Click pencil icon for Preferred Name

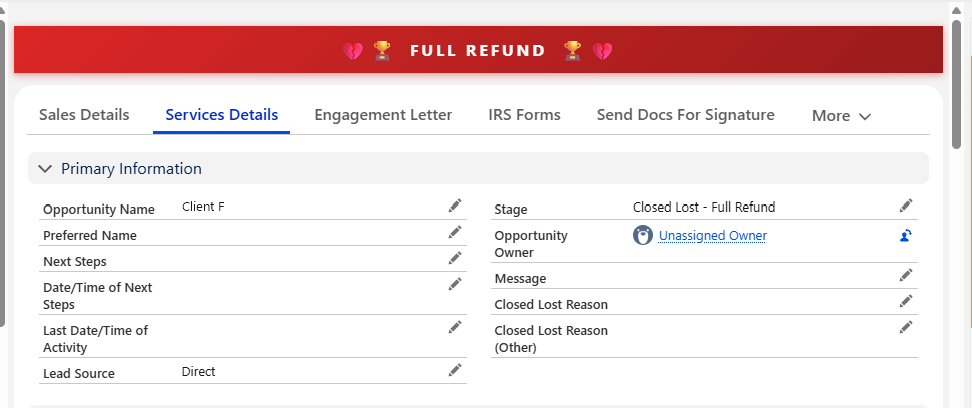pyautogui.click(x=455, y=232)
